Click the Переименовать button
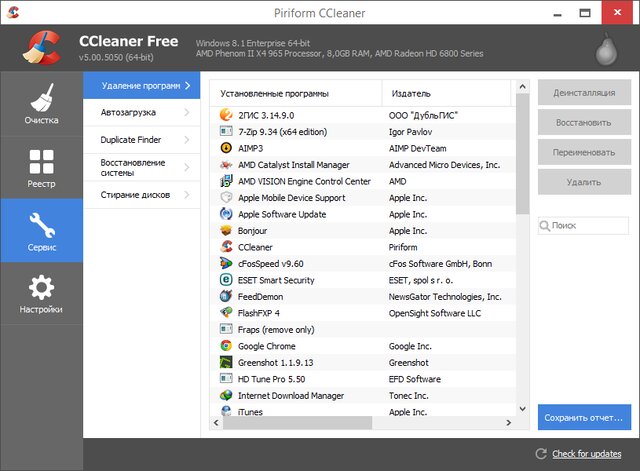 (x=584, y=152)
